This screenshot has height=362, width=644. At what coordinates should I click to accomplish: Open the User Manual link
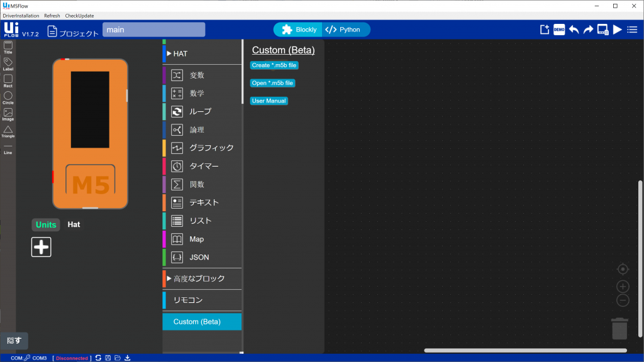[x=269, y=101]
